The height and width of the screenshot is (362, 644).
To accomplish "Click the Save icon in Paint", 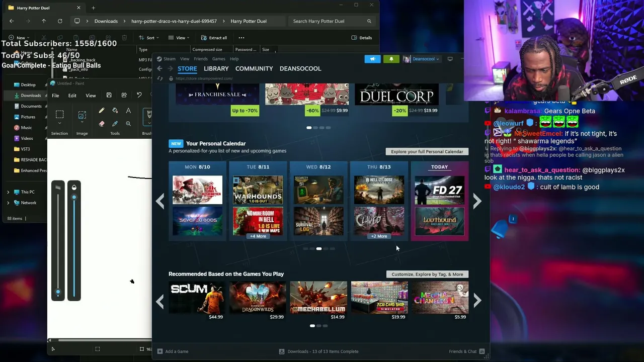I will [109, 95].
